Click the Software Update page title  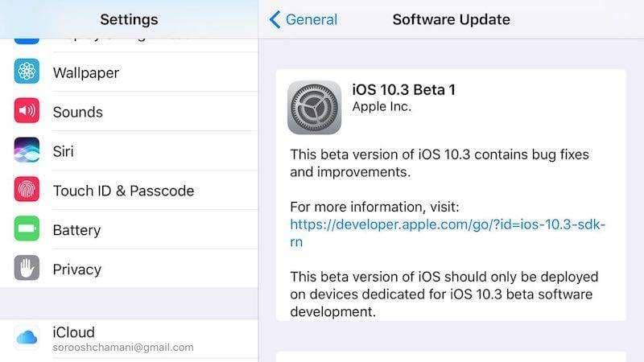point(451,19)
